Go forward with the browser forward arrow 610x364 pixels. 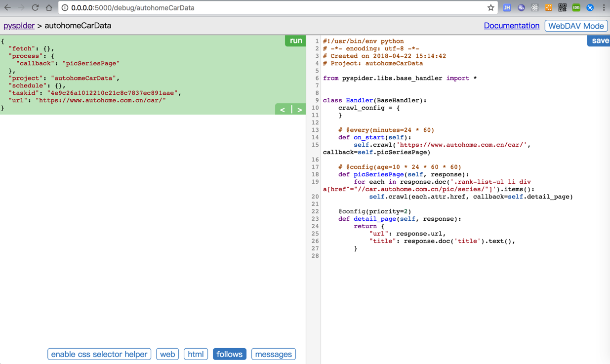pyautogui.click(x=21, y=7)
